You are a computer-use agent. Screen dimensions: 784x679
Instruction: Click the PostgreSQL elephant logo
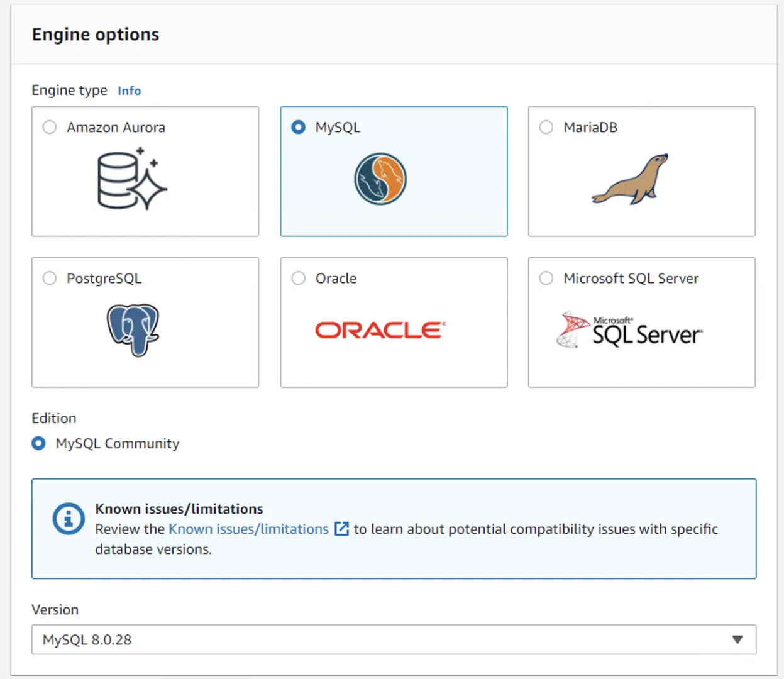133,329
